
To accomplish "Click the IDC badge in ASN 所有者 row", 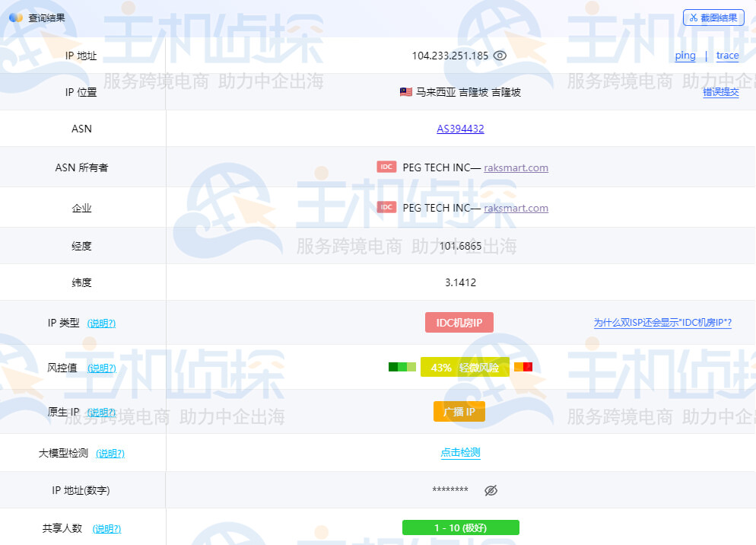I will pyautogui.click(x=386, y=167).
